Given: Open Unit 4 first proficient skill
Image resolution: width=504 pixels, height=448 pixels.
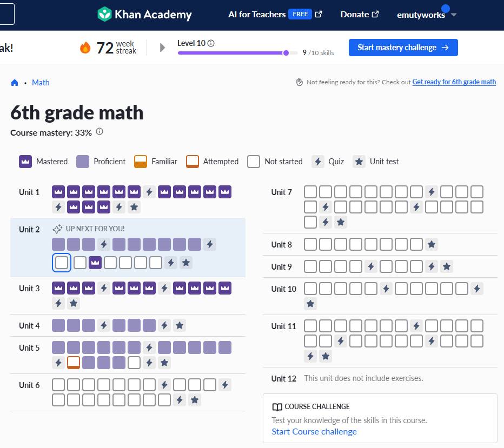Looking at the screenshot, I should point(58,325).
